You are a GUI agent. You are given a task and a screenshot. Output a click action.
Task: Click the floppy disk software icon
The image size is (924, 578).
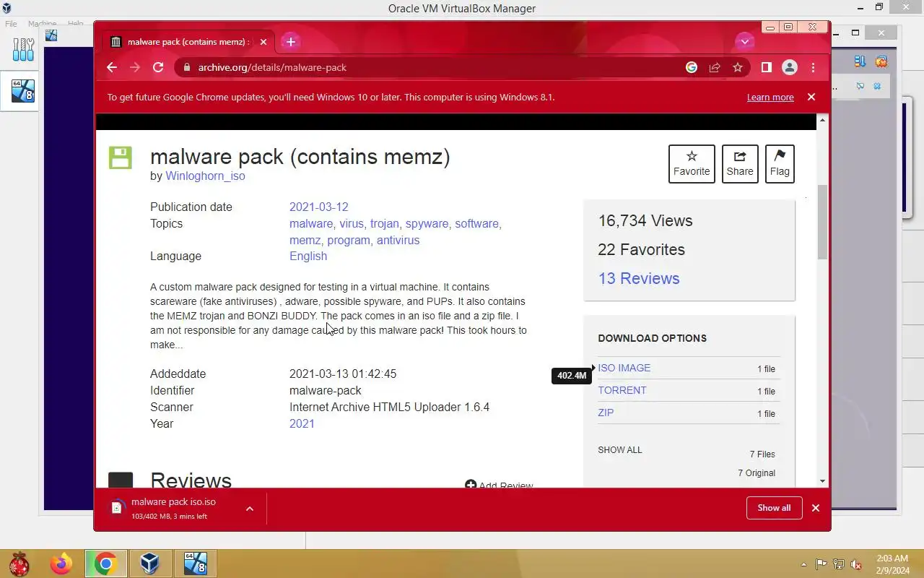click(121, 158)
